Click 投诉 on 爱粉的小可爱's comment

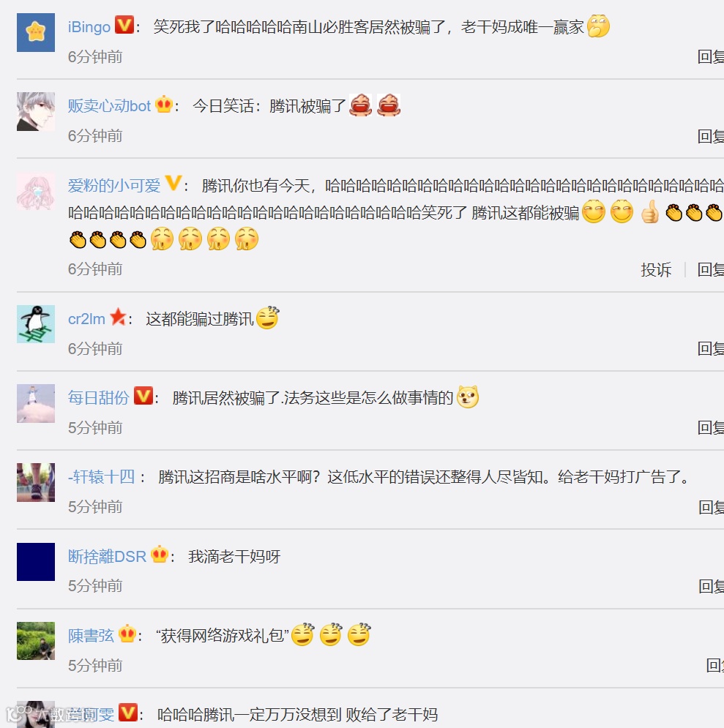point(656,269)
